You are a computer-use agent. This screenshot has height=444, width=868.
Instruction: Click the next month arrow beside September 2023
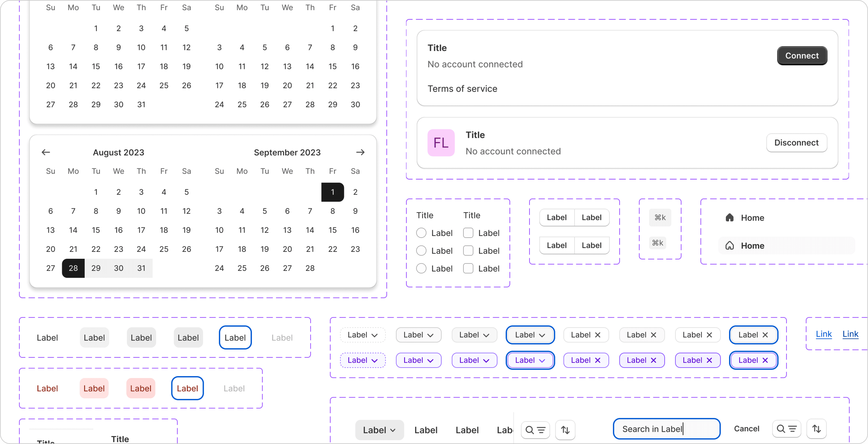(x=360, y=152)
